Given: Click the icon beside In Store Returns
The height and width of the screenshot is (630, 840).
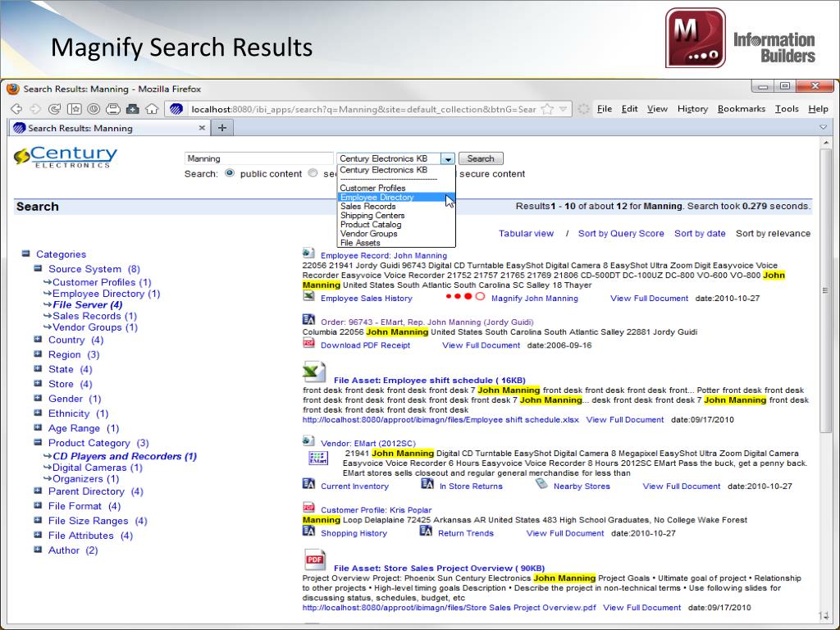Looking at the screenshot, I should tap(427, 484).
